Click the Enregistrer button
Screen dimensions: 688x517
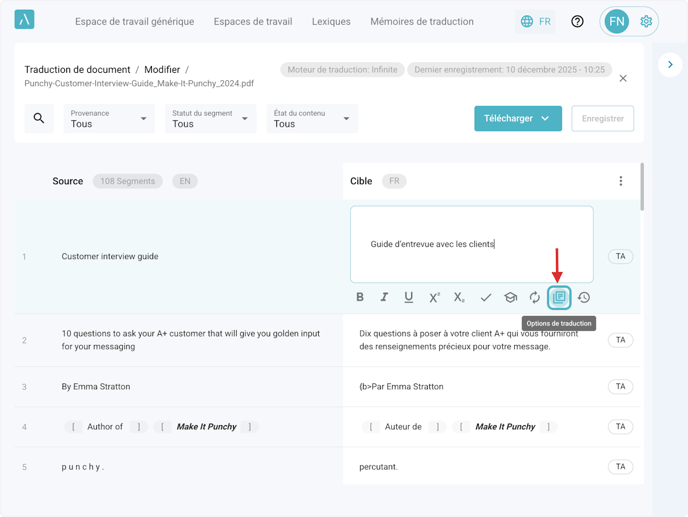coord(603,118)
